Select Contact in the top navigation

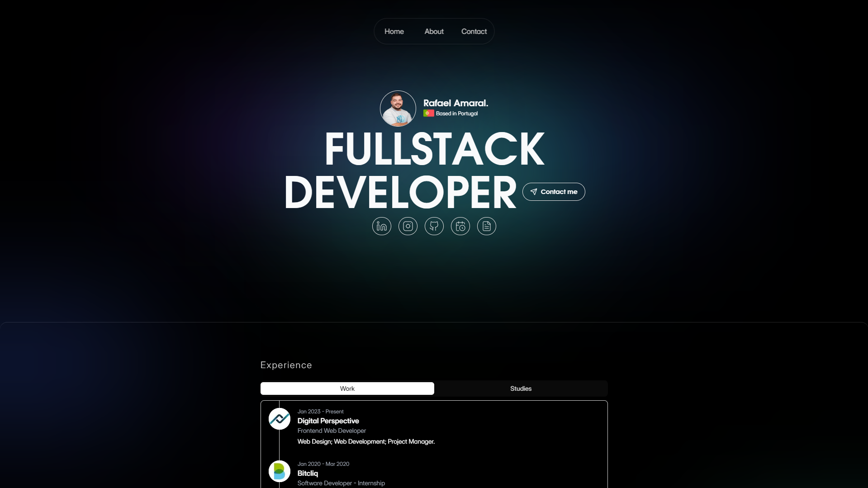(x=474, y=32)
